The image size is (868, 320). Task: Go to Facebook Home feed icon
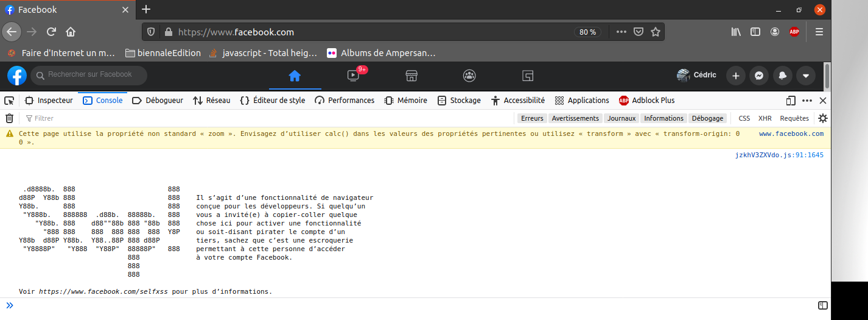click(x=295, y=76)
